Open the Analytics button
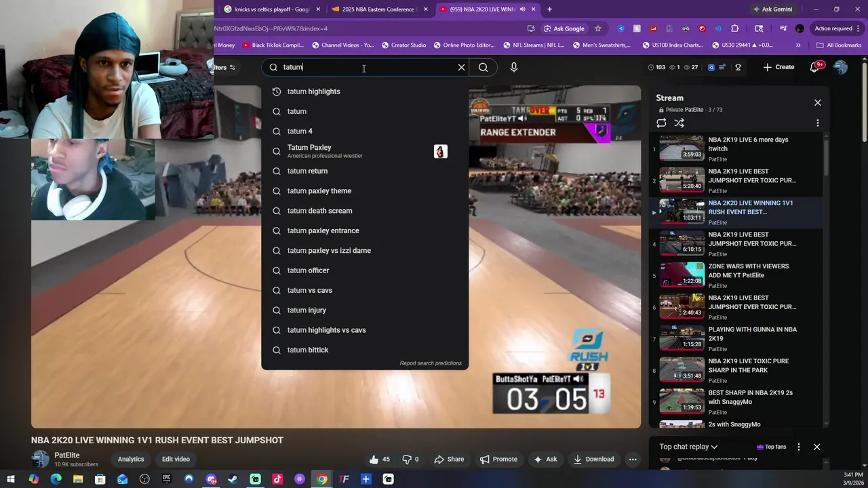868x488 pixels. coord(131,459)
